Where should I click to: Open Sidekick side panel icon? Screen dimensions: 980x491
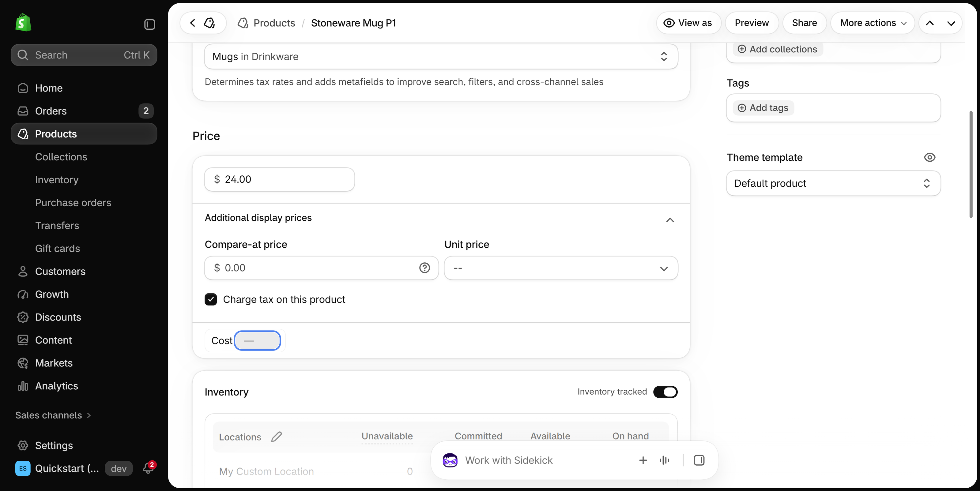[699, 461]
